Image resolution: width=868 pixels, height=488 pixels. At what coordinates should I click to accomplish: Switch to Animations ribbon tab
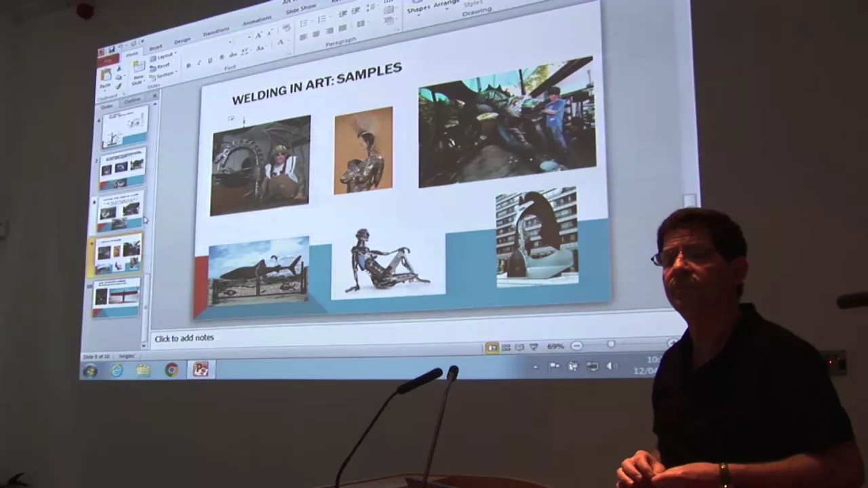[257, 21]
